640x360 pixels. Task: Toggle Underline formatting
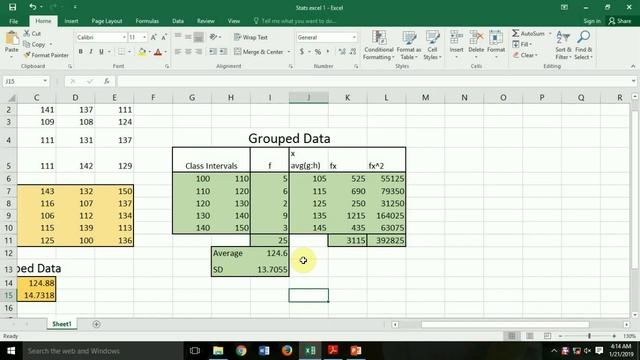tap(101, 52)
